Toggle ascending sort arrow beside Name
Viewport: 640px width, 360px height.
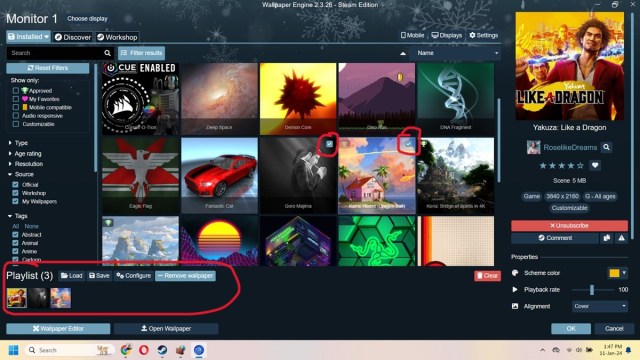tap(403, 53)
